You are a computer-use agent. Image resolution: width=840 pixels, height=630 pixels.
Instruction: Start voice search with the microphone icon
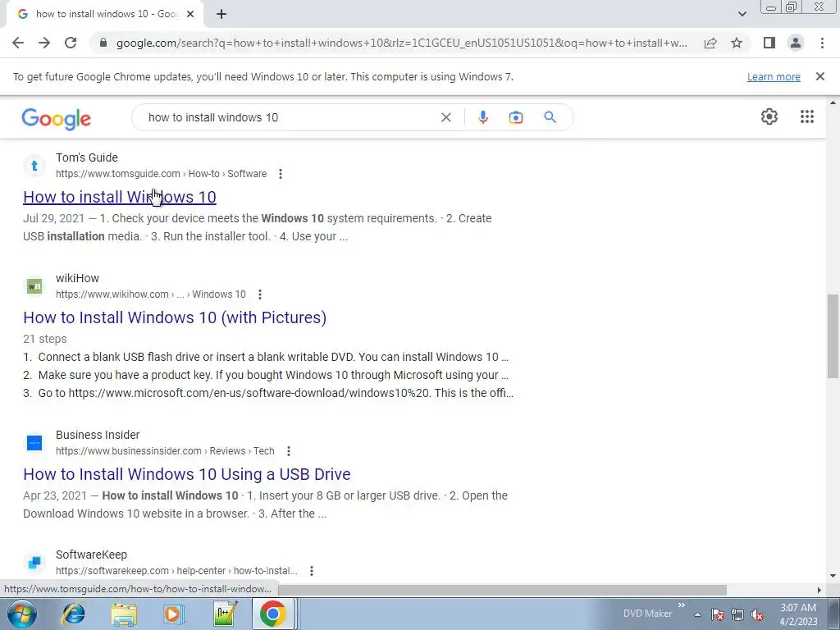[x=482, y=117]
